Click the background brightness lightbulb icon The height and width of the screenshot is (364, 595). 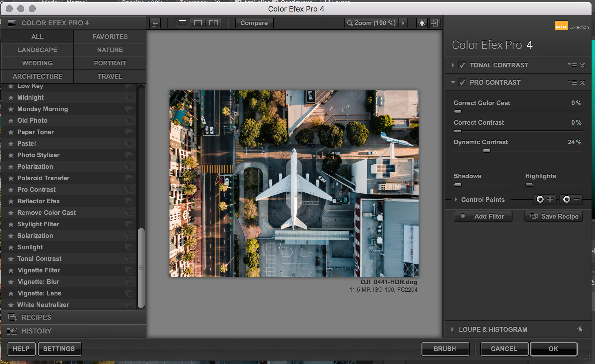tap(422, 23)
